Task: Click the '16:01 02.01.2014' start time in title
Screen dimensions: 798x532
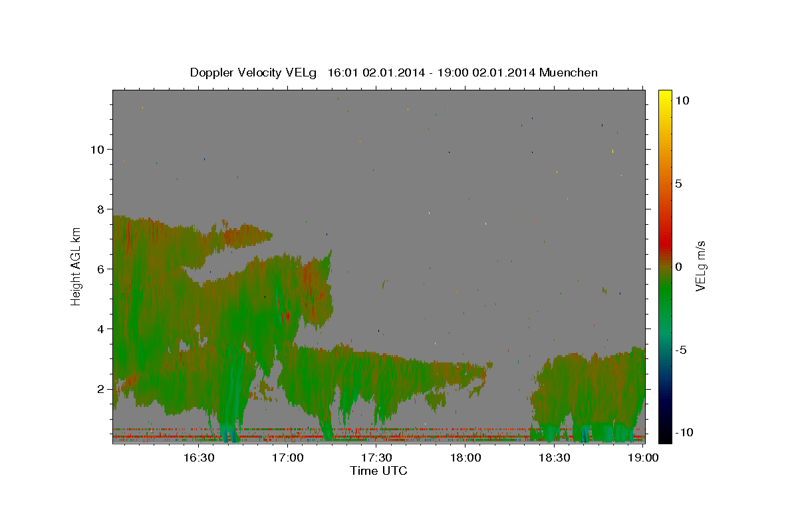Action: (376, 72)
